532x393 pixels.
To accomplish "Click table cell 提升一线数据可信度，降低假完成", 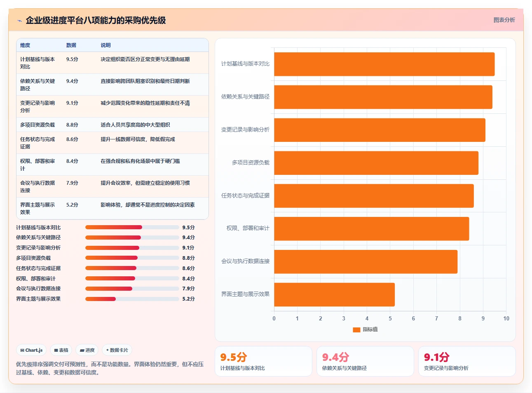I will pyautogui.click(x=138, y=139).
